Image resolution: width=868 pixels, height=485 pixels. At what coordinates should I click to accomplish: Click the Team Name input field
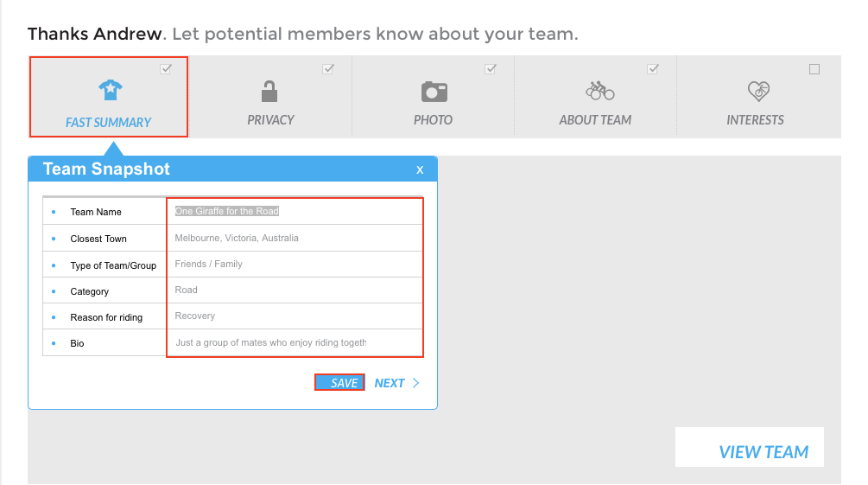295,211
